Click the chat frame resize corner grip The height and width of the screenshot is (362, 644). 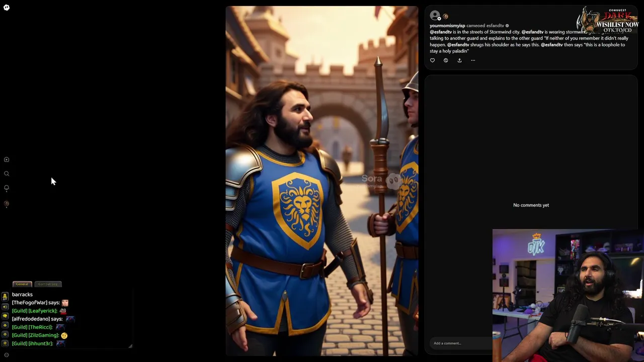pyautogui.click(x=130, y=346)
